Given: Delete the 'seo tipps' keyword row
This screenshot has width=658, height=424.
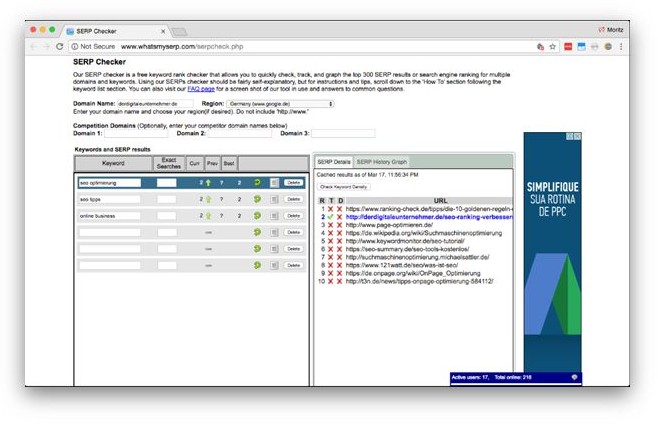Looking at the screenshot, I should (293, 200).
